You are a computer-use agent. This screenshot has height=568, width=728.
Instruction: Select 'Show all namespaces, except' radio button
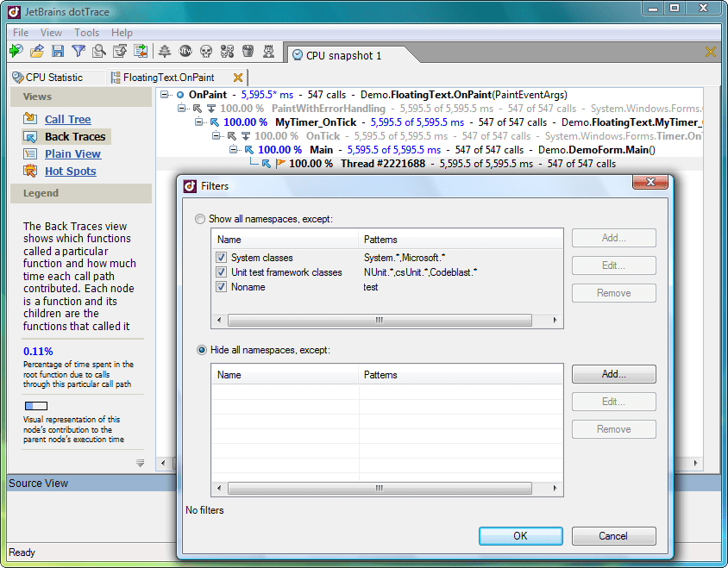(201, 219)
